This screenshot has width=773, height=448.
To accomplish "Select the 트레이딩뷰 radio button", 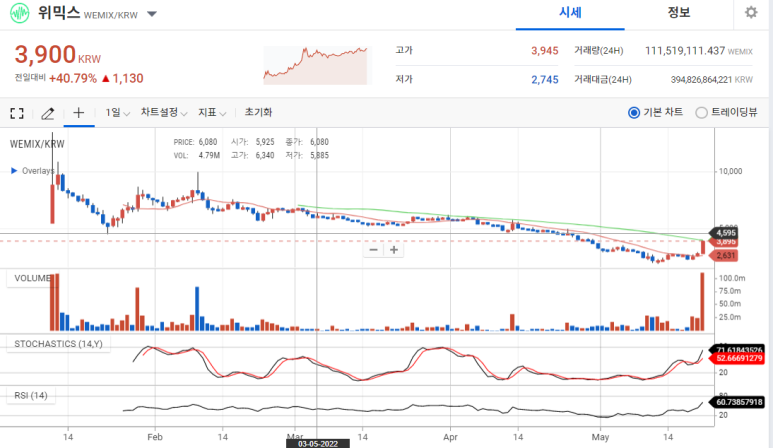I will (x=701, y=113).
